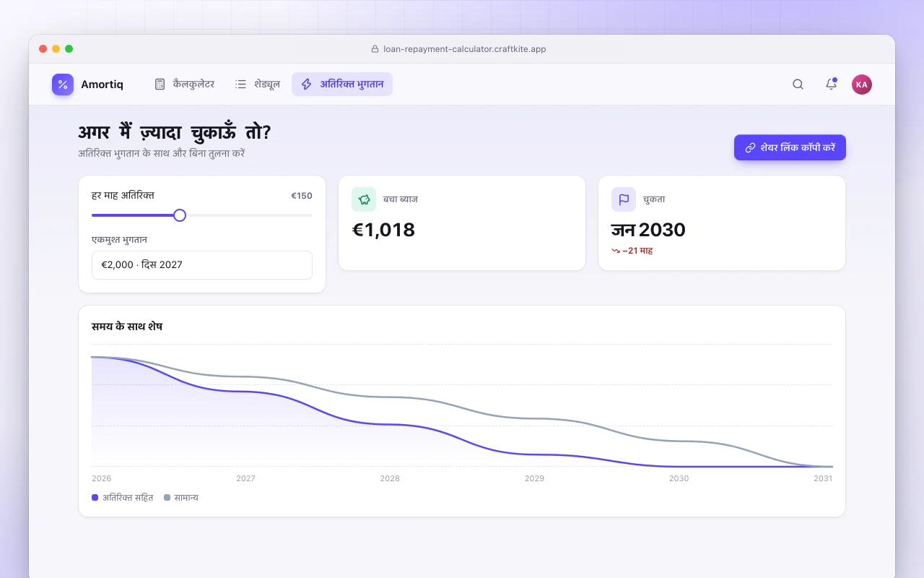Click the Amortiq brand name
This screenshot has height=578, width=924.
click(102, 85)
